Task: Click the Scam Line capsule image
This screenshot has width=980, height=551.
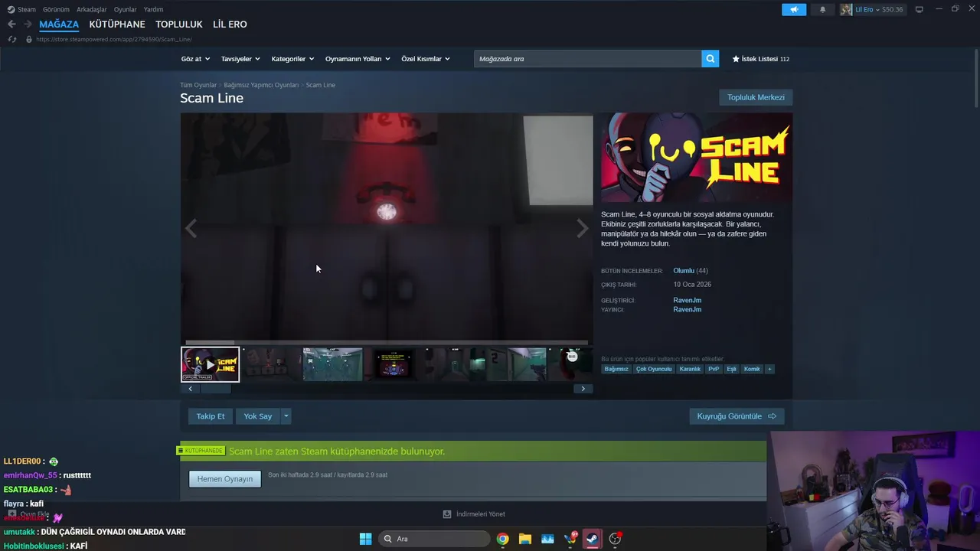Action: tap(697, 158)
